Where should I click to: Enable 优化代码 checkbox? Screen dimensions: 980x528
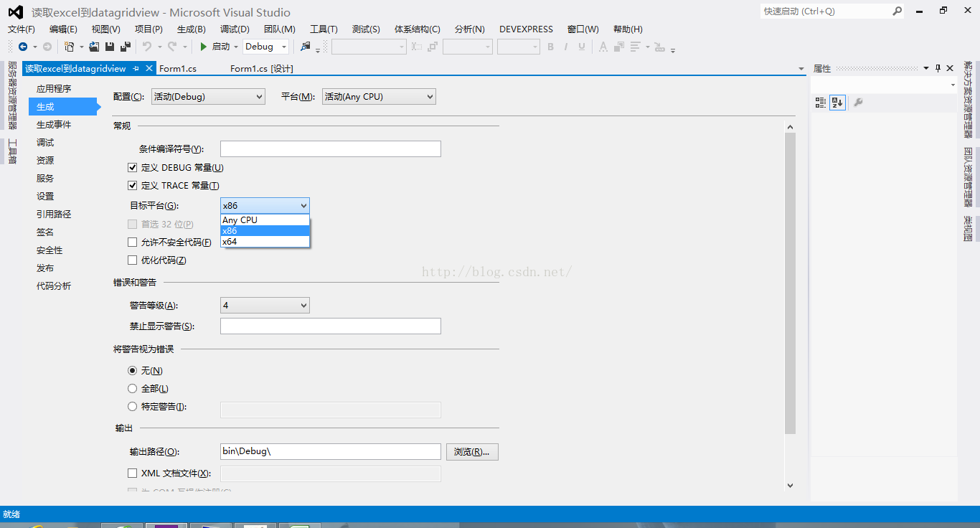pos(132,260)
